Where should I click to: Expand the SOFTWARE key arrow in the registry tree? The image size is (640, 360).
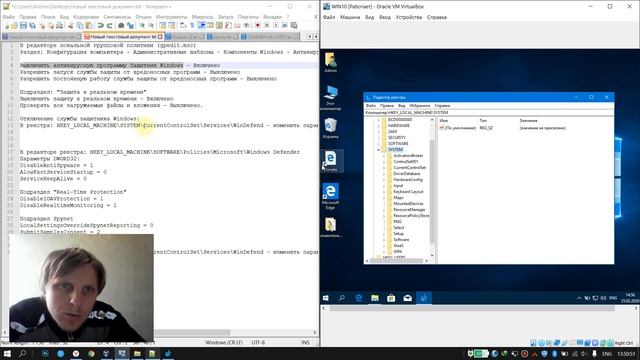[x=378, y=144]
